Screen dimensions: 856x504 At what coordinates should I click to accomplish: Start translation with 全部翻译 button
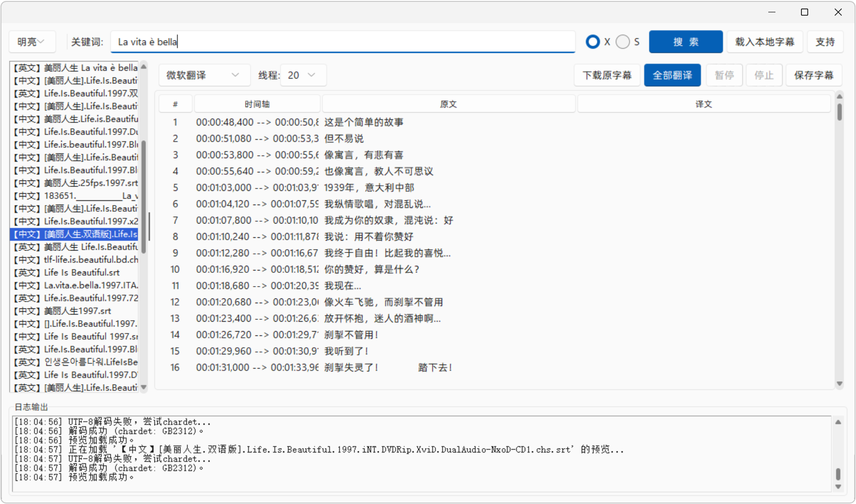[x=672, y=75]
